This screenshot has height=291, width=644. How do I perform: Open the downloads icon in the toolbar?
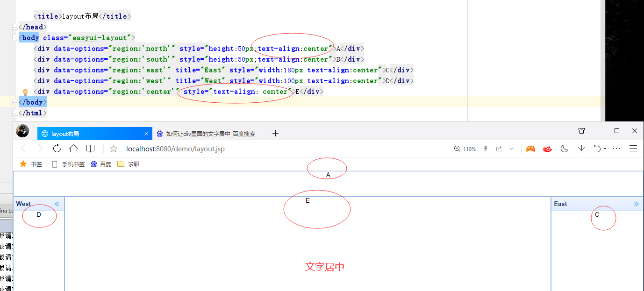tap(581, 148)
